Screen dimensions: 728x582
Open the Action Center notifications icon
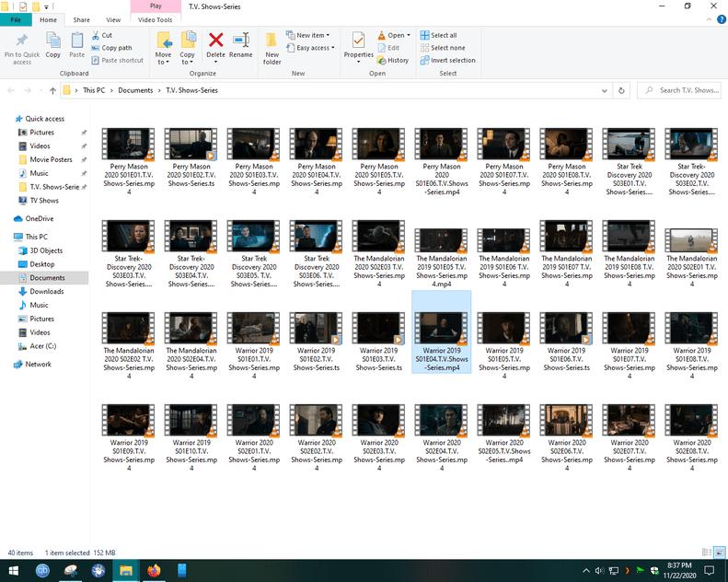coord(709,570)
